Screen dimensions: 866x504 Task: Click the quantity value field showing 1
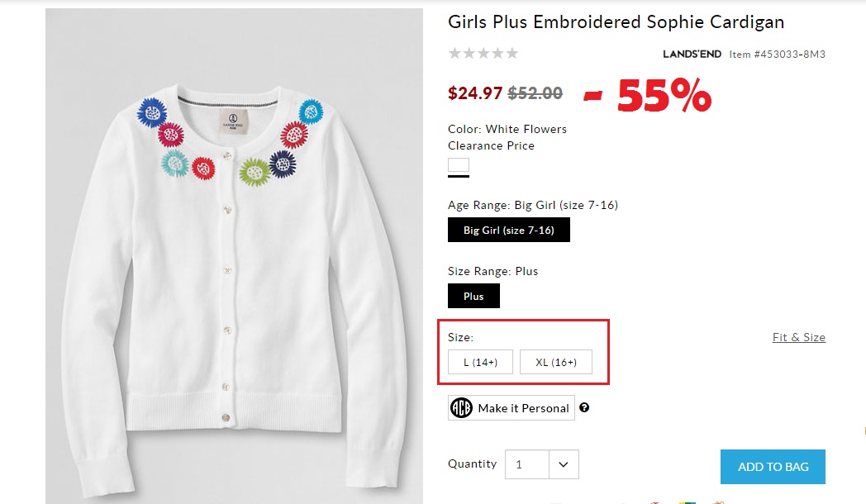(528, 464)
